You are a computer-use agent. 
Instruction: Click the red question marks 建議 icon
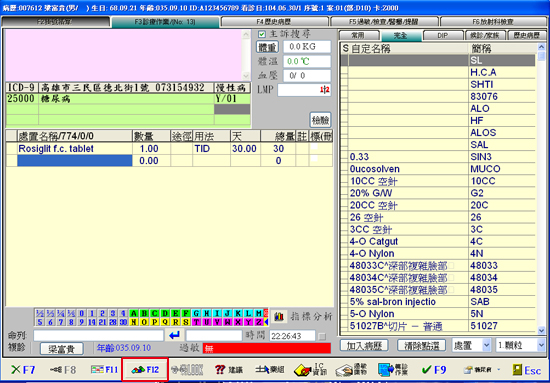(x=228, y=370)
